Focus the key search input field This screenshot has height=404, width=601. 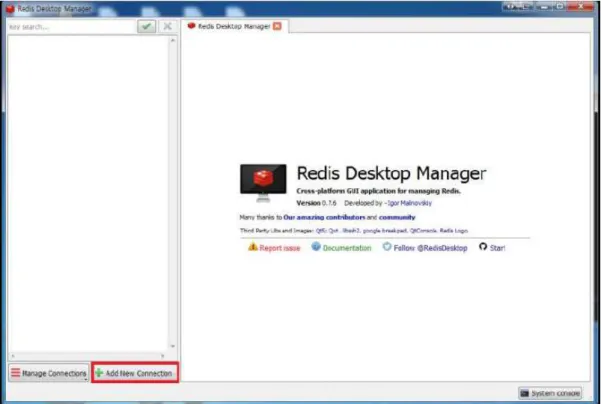[71, 27]
